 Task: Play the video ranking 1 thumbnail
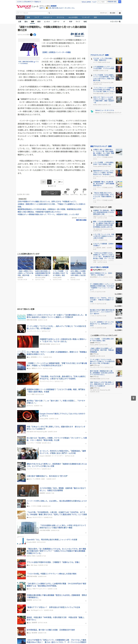coord(119,213)
